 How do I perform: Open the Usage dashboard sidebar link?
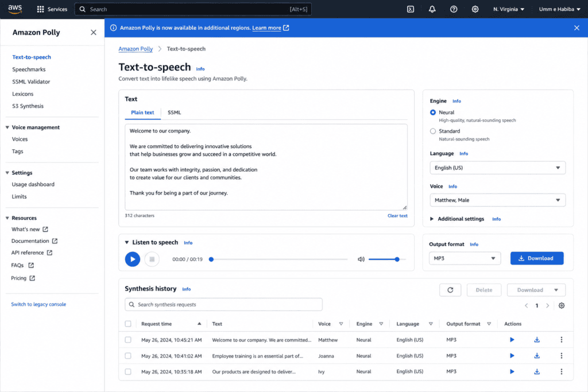coord(33,184)
